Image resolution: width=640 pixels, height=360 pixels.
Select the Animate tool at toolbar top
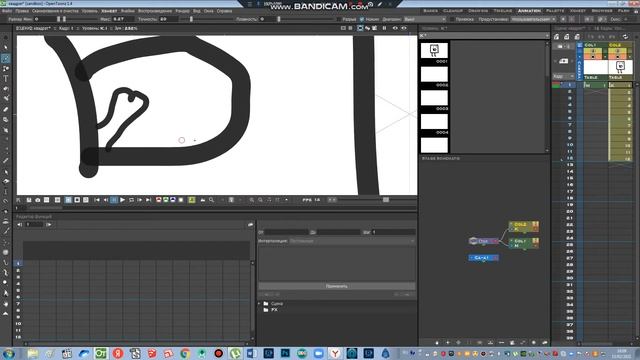pyautogui.click(x=6, y=38)
